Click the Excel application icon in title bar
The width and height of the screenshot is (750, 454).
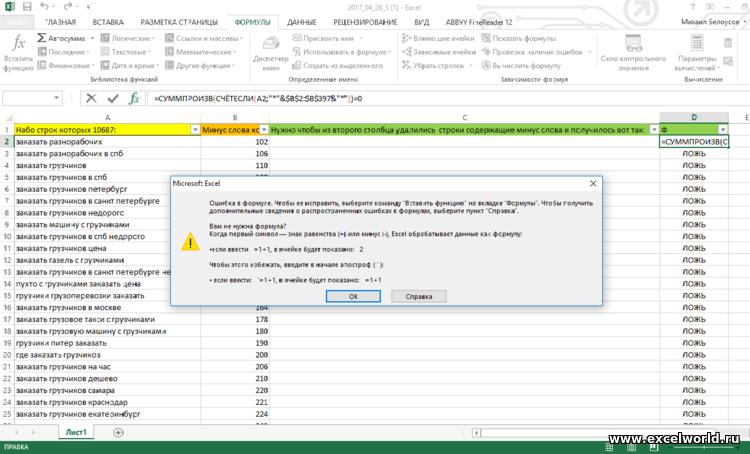tap(9, 7)
